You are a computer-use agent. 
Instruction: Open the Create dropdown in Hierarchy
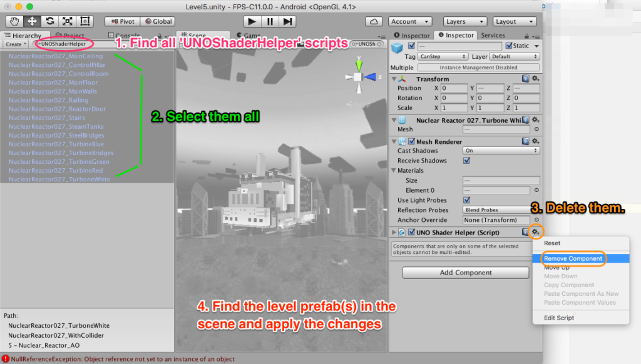coord(16,44)
